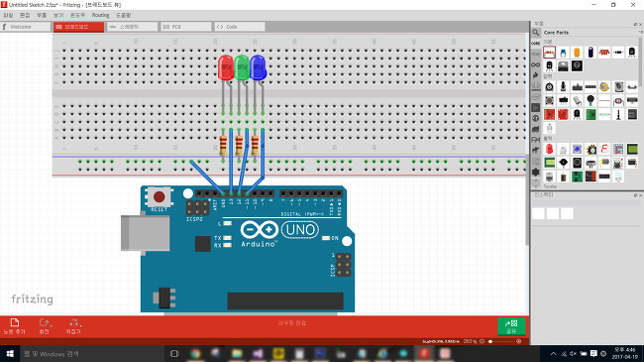The height and width of the screenshot is (362, 644).
Task: Select the red LED part in output section
Action: (549, 149)
